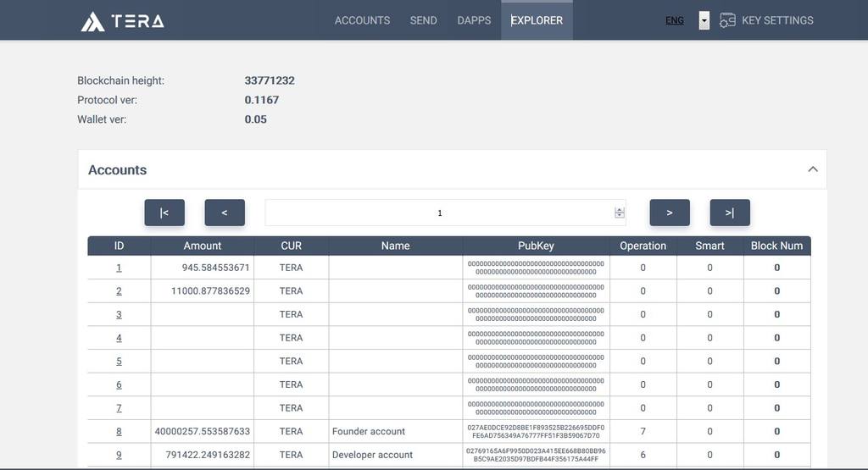Click the page number input field
The height and width of the screenshot is (470, 868).
coord(445,213)
